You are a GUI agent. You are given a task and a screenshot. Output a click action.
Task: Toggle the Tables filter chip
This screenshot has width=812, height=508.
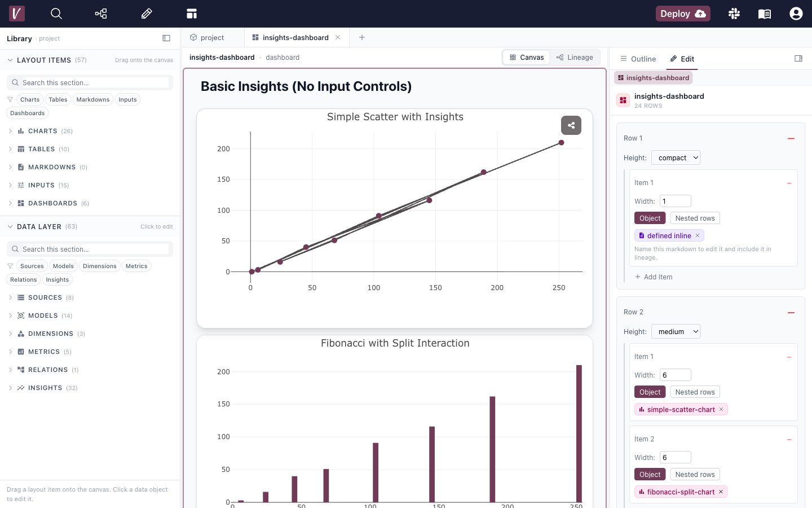58,99
